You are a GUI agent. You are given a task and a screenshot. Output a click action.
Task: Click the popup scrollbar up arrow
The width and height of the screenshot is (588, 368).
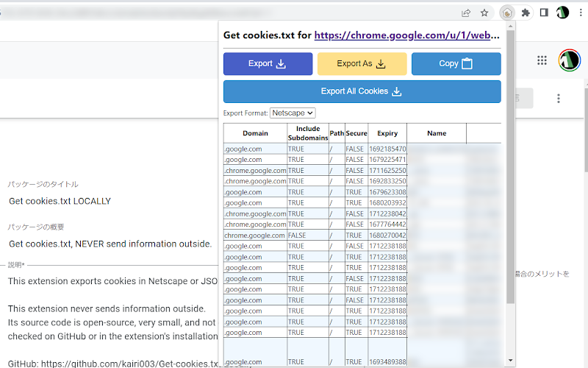pos(510,26)
